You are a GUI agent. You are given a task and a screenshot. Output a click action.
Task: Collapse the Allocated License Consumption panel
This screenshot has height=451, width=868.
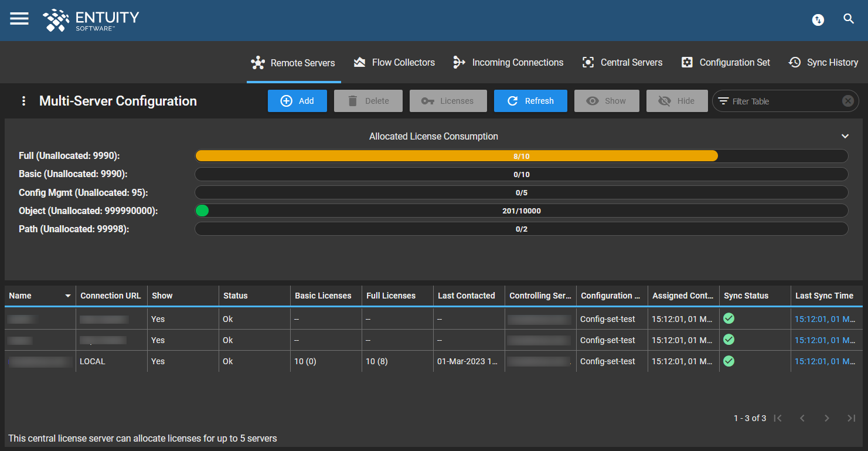(x=845, y=136)
